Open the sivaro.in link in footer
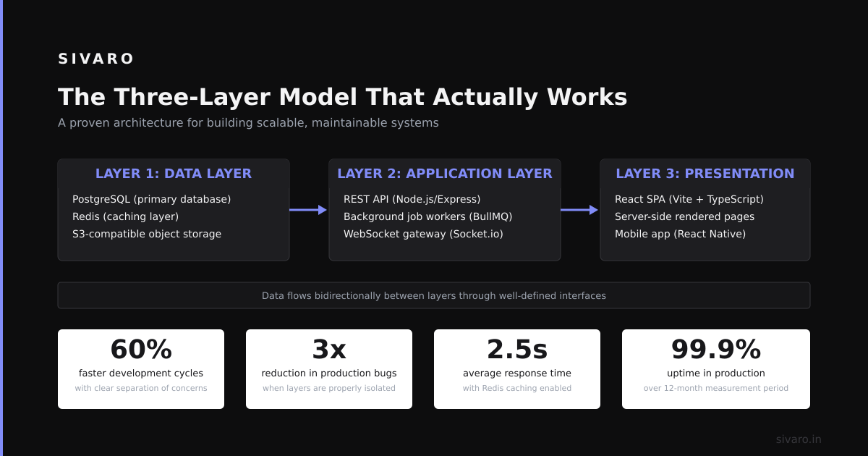Image resolution: width=868 pixels, height=456 pixels. tap(799, 439)
